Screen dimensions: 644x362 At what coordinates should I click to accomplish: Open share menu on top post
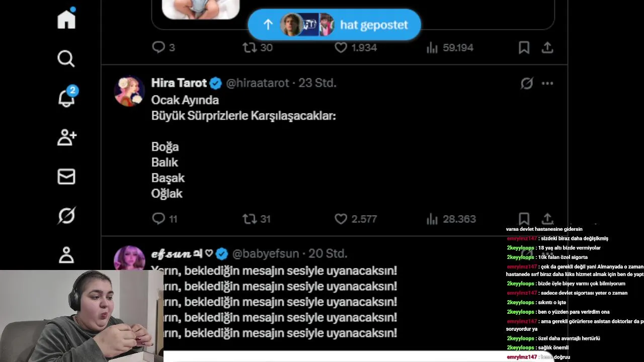[547, 48]
